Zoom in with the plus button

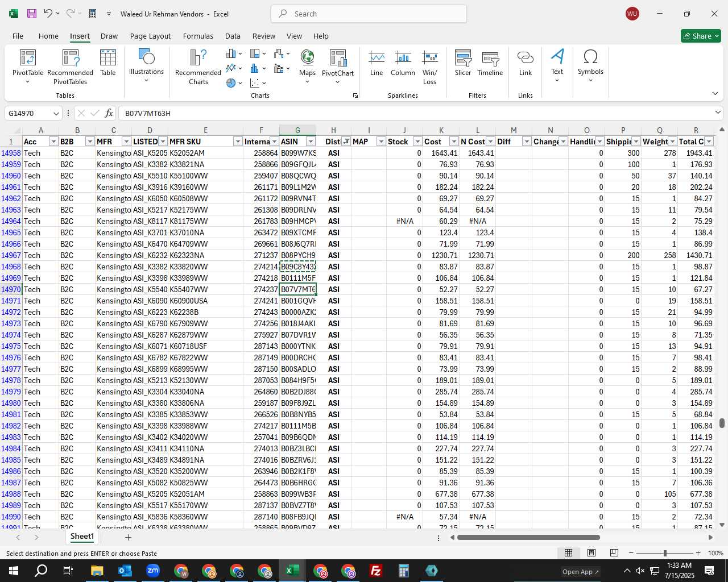(x=698, y=553)
